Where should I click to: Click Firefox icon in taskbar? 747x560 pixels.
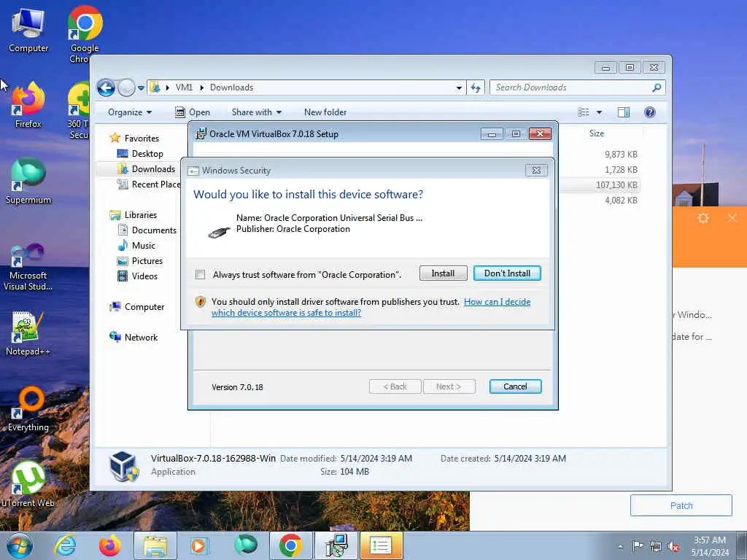coord(110,545)
